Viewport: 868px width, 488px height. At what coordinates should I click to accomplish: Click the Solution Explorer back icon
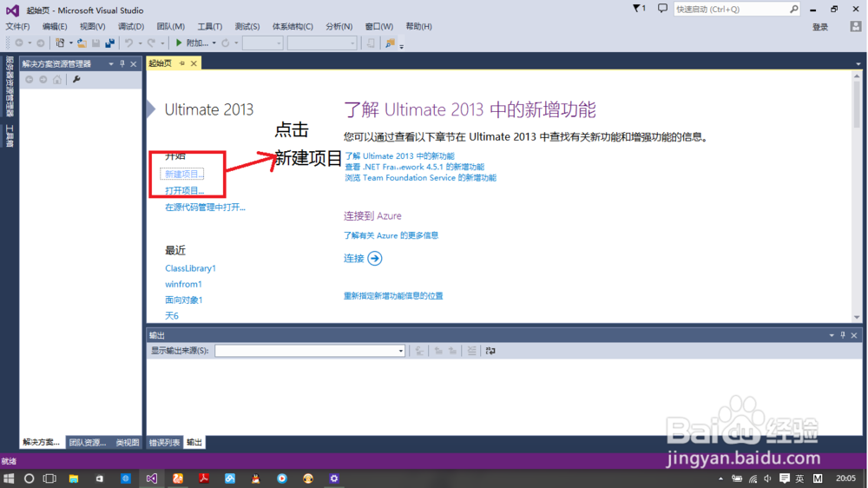[x=30, y=79]
